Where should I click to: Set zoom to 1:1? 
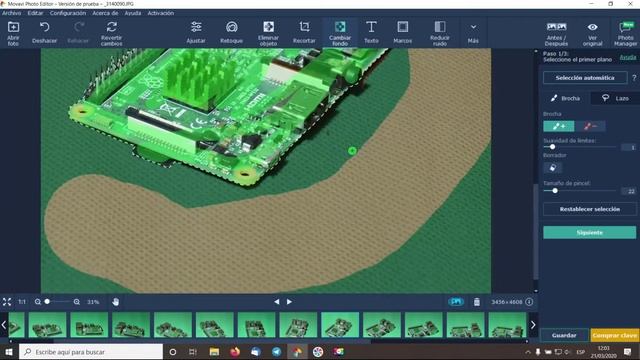point(22,302)
